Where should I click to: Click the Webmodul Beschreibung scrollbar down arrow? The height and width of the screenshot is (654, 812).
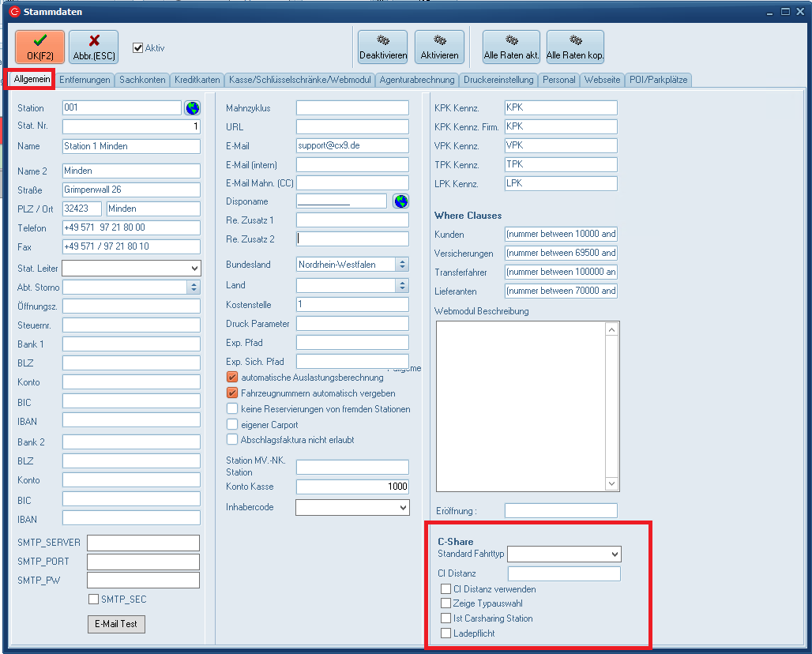[611, 483]
